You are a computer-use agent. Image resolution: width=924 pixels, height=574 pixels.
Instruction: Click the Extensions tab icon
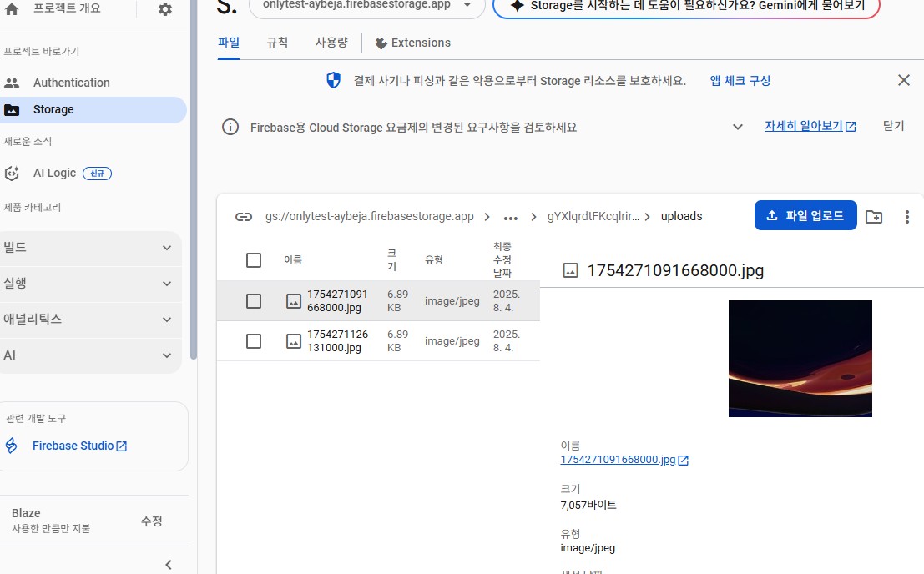click(x=381, y=43)
